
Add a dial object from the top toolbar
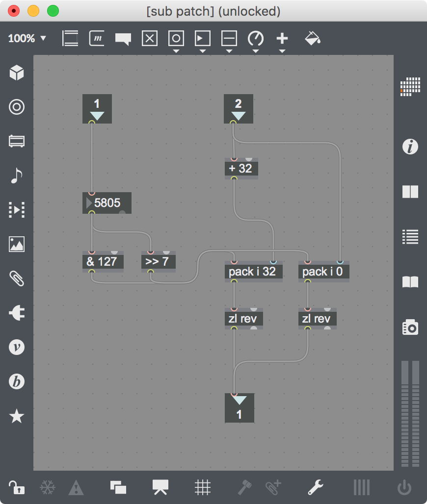tap(256, 38)
